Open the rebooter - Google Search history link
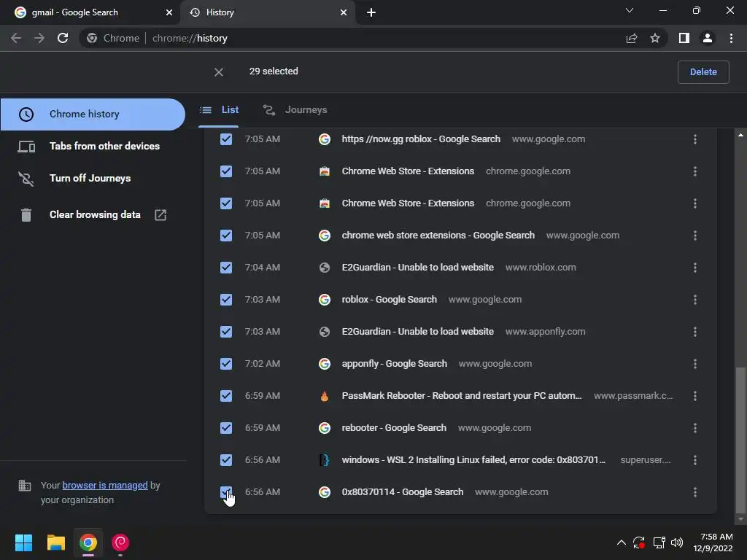This screenshot has height=560, width=747. [x=394, y=427]
